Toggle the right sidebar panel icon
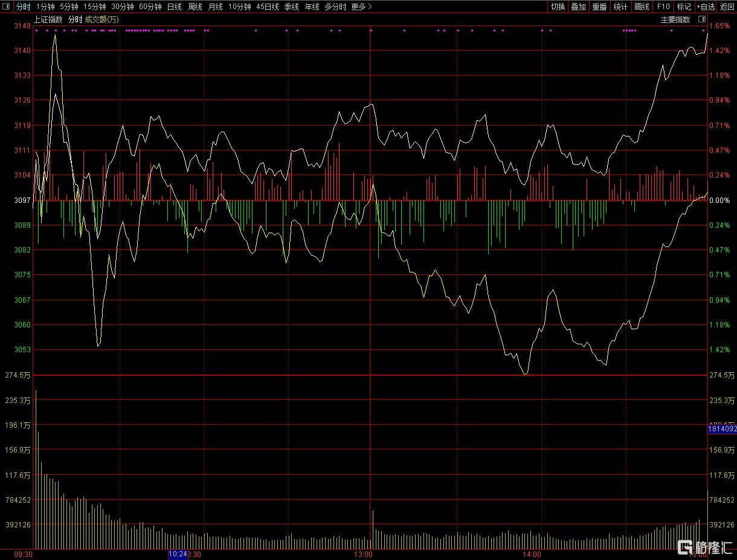Screen dimensions: 737x560 click(703, 19)
